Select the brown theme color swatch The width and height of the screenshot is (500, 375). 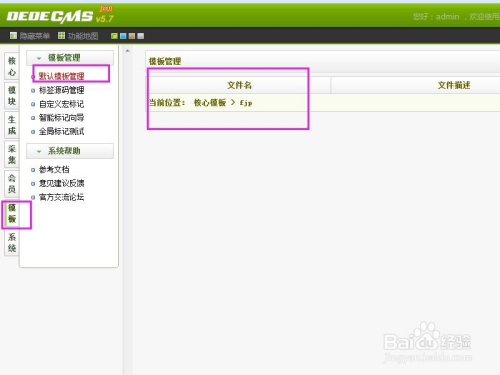pos(132,36)
